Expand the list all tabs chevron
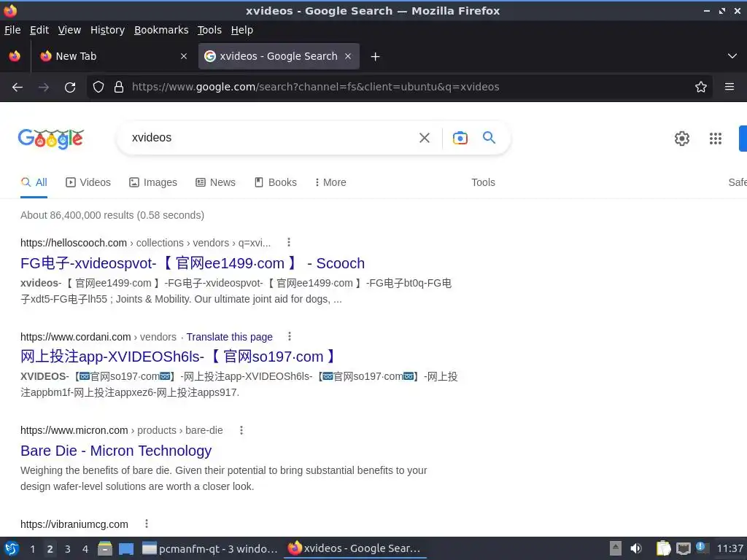 (732, 56)
